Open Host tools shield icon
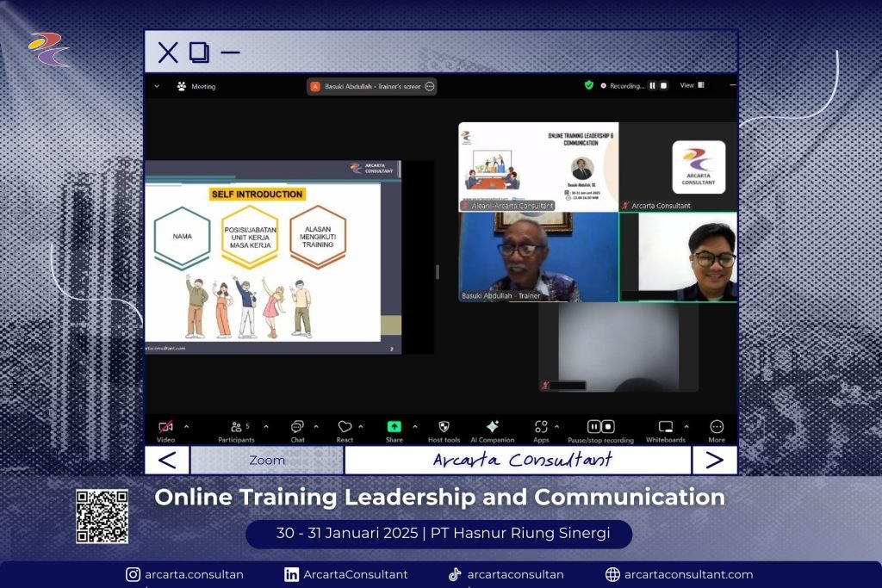 pos(444,427)
